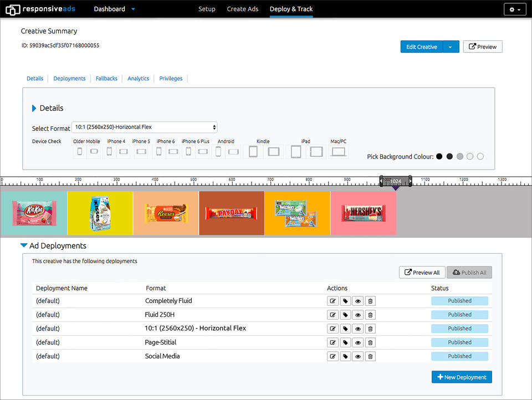Click the 1024 width ruler handle
Screen dimensions: 532x400
[x=396, y=181]
